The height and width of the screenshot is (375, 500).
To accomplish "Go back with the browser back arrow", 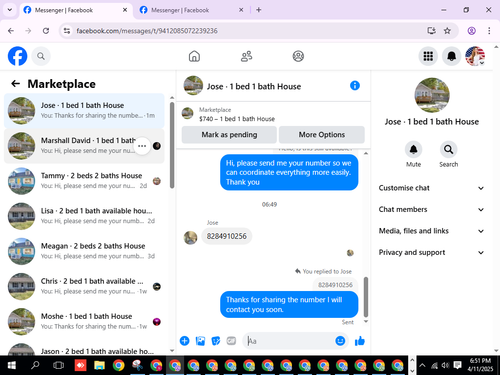I will tap(11, 31).
